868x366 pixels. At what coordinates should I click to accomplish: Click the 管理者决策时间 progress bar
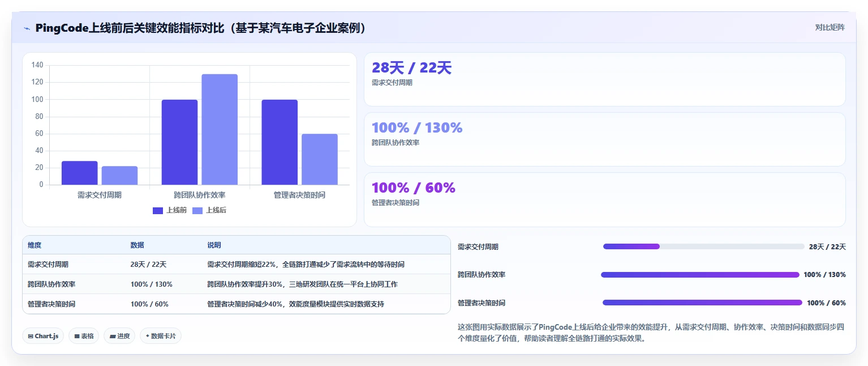coord(703,303)
